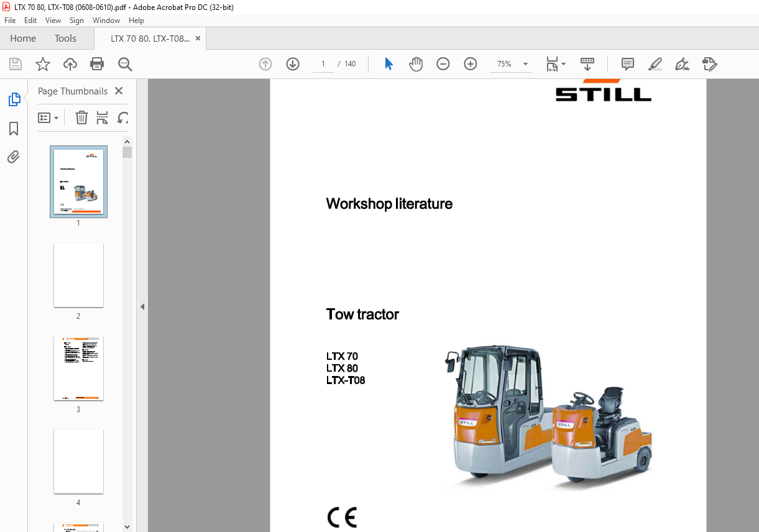Image resolution: width=759 pixels, height=532 pixels.
Task: Select page 3 thumbnail
Action: (x=78, y=369)
